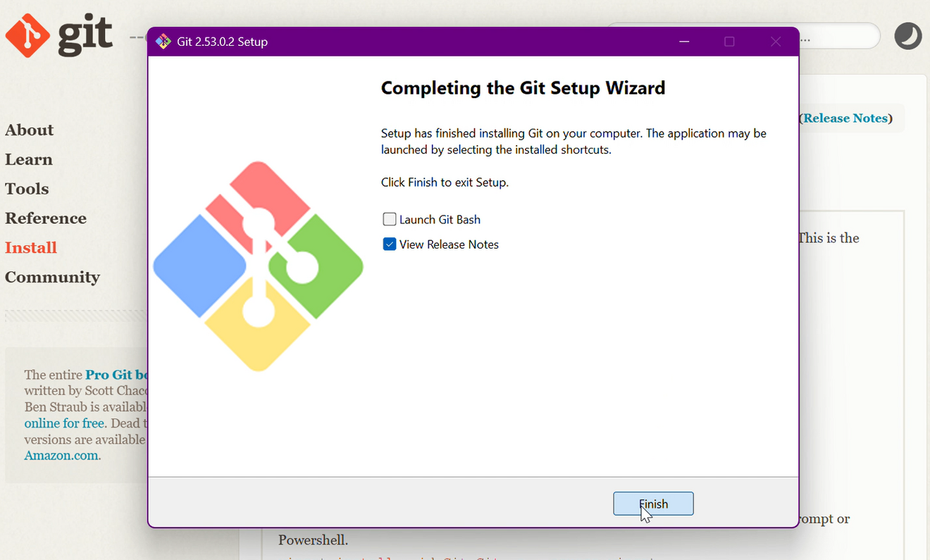Open the Amazon.com link
The height and width of the screenshot is (560, 930).
click(x=61, y=456)
